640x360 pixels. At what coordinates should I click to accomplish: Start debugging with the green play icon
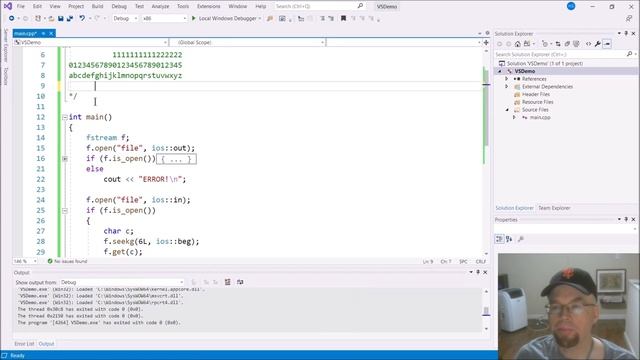click(x=194, y=18)
